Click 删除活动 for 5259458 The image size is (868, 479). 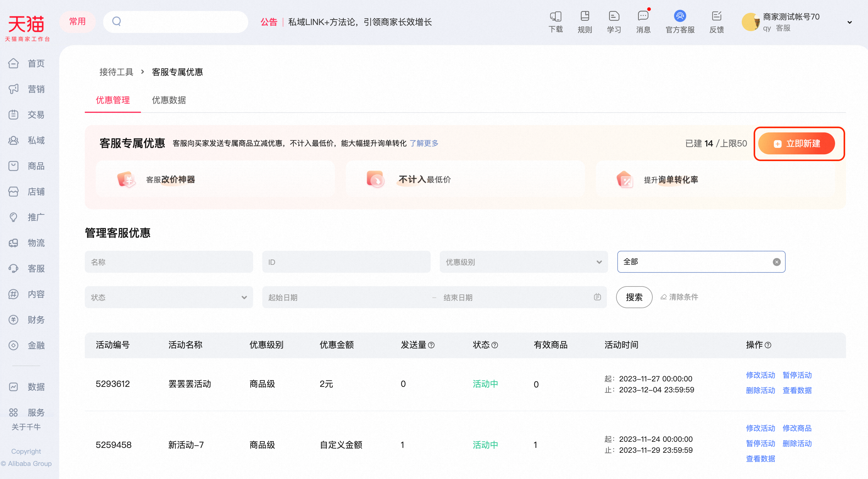click(x=797, y=443)
